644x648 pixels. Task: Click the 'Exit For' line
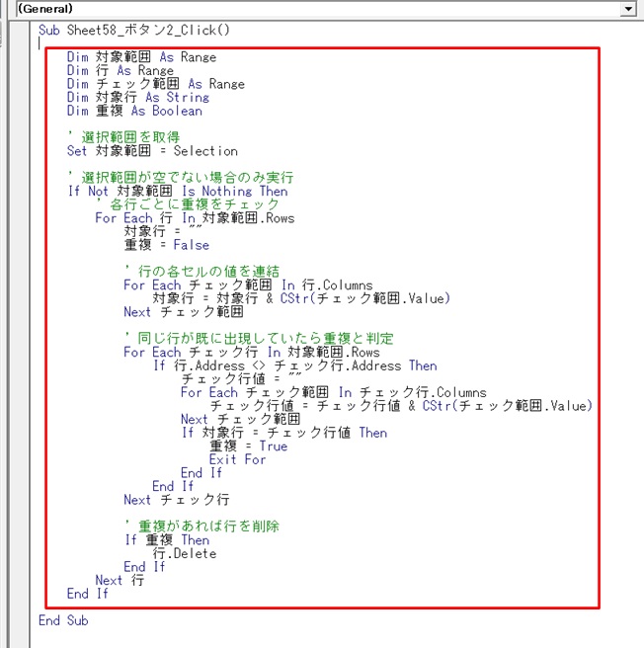point(238,460)
